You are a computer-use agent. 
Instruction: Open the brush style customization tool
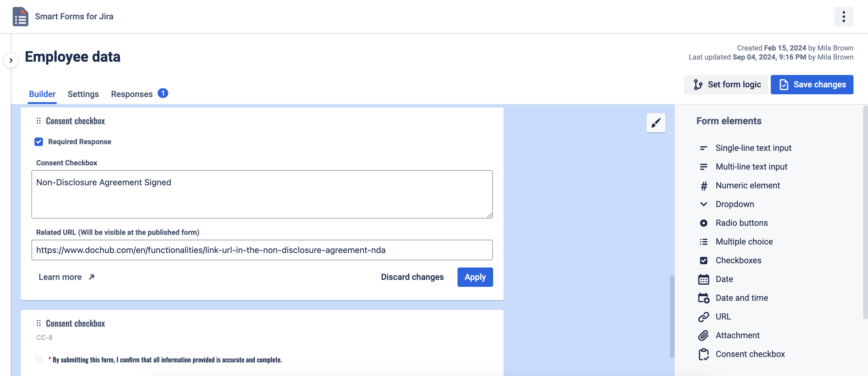(656, 123)
